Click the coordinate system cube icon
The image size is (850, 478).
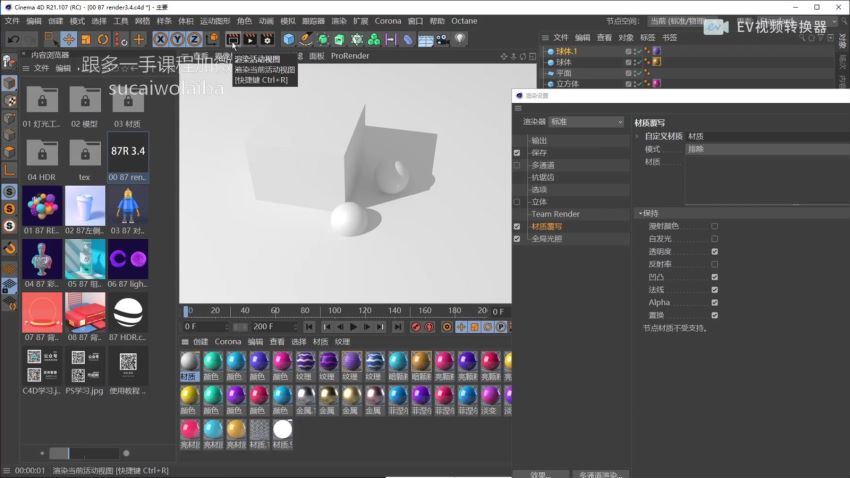[212, 40]
